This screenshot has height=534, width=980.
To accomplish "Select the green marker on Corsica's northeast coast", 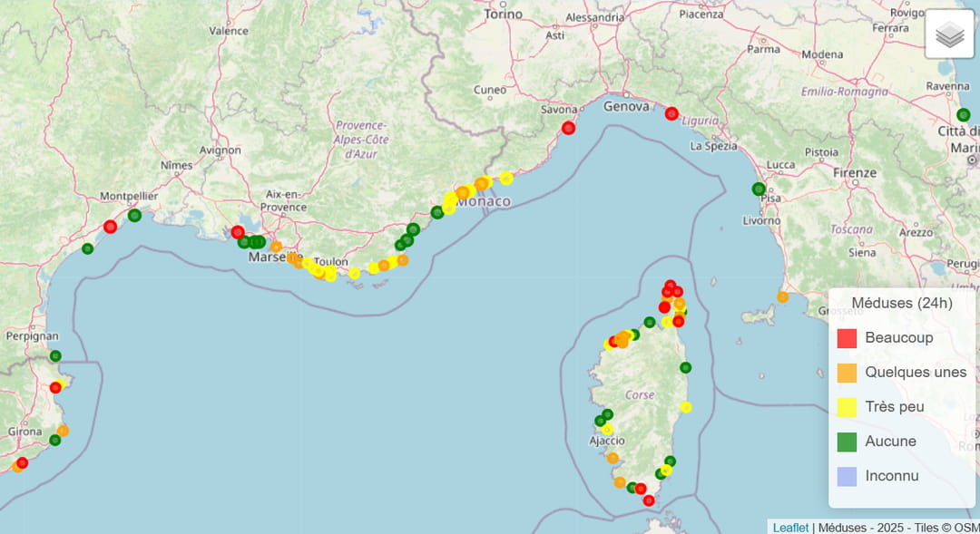I will [686, 368].
